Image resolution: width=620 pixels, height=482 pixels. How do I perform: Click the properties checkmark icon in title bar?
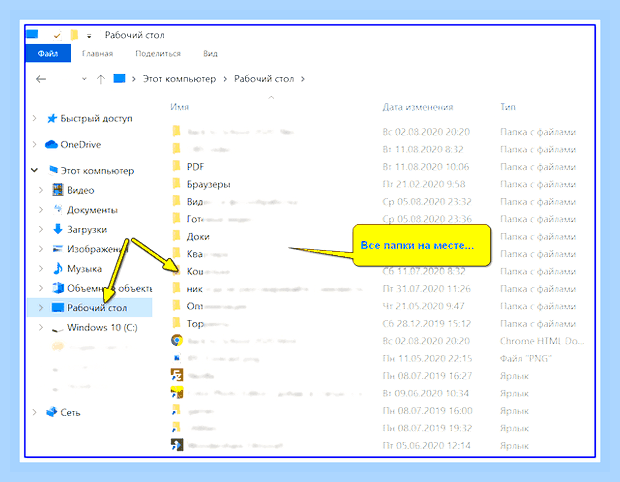(57, 36)
